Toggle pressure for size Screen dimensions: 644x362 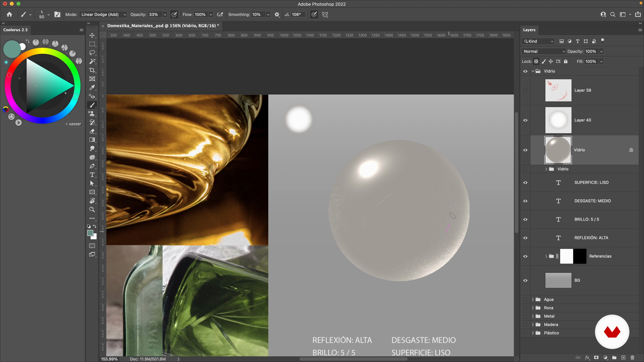pyautogui.click(x=314, y=14)
